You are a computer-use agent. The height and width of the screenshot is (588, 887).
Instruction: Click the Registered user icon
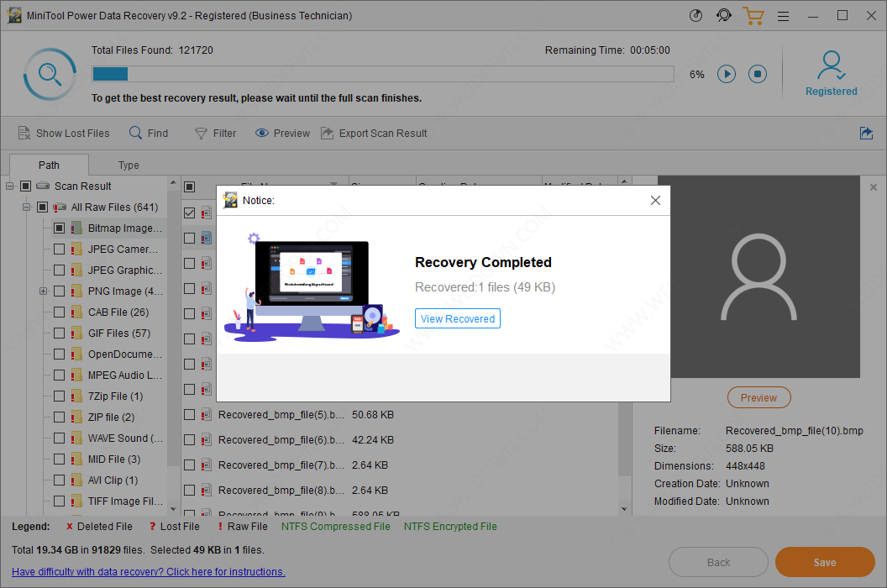coord(831,65)
